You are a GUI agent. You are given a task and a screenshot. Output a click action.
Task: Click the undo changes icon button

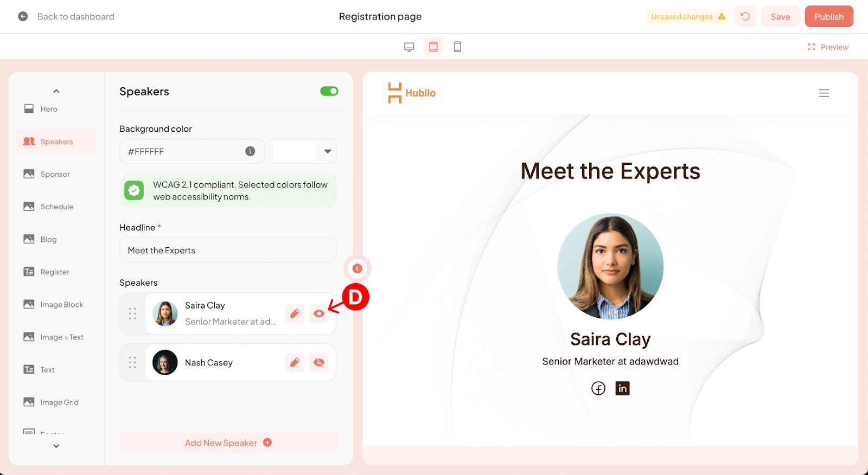(745, 16)
